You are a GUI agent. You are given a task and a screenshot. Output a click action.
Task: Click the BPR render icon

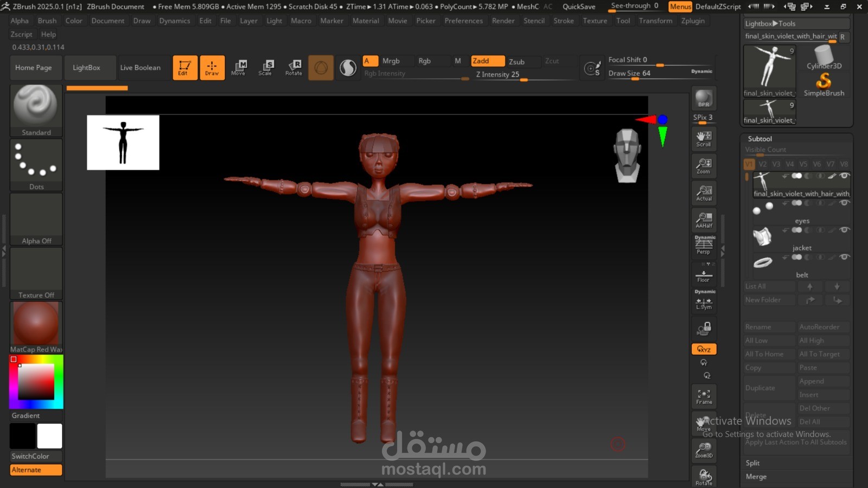pyautogui.click(x=704, y=99)
